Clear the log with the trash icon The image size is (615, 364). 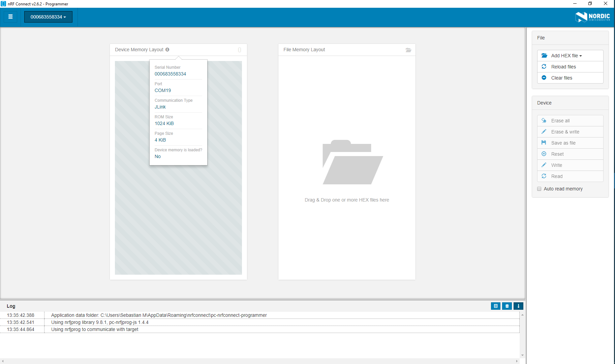[507, 306]
